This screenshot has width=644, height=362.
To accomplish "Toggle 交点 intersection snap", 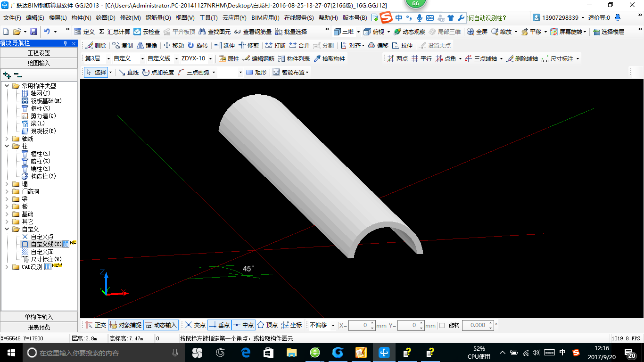I will (x=195, y=325).
